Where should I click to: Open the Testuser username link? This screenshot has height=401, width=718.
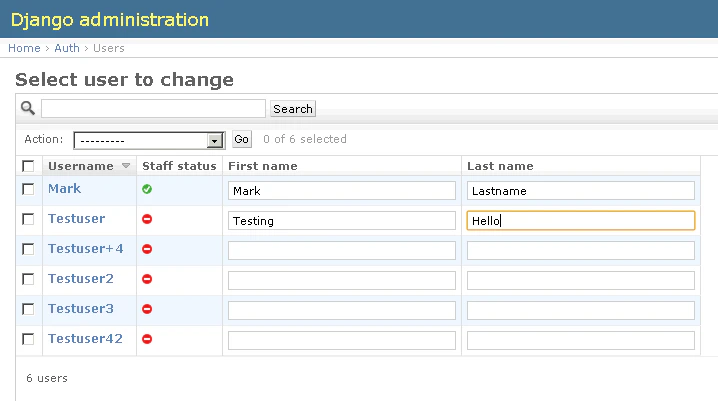pos(76,219)
